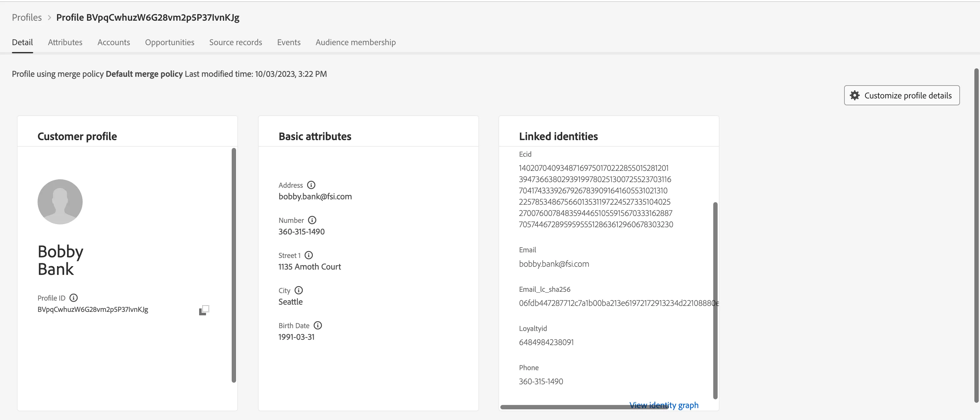Screen dimensions: 980x420
Task: Select the Ecid value starting 705744
Action: click(x=596, y=224)
